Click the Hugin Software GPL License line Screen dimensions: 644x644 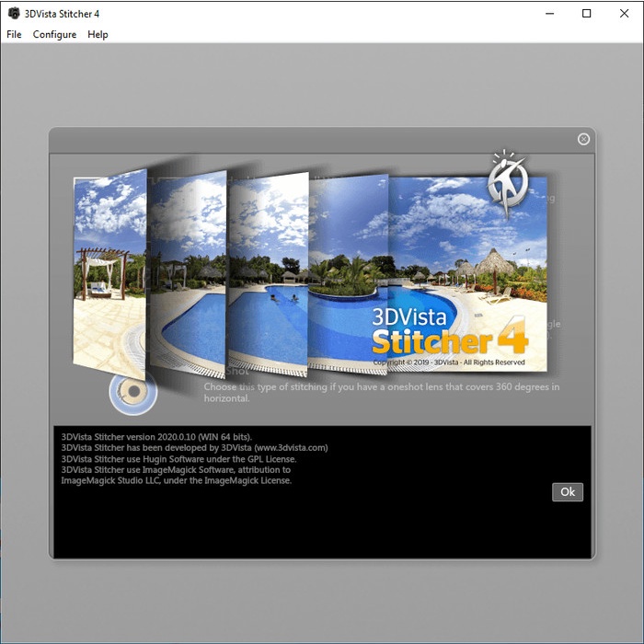click(178, 459)
